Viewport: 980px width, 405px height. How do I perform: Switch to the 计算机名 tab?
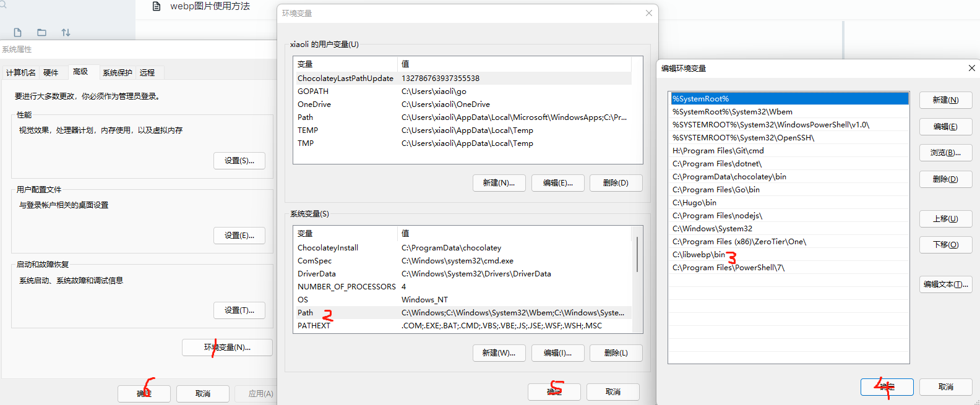coord(20,73)
